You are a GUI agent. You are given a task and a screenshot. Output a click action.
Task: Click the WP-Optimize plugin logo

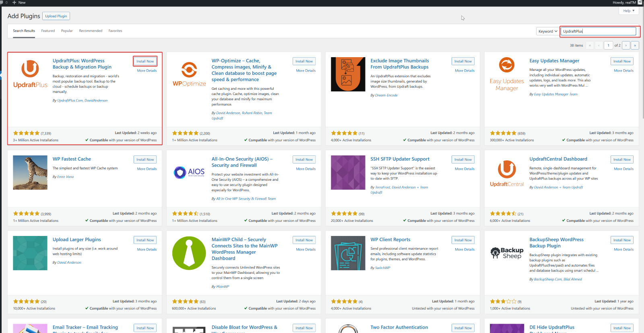tap(189, 74)
